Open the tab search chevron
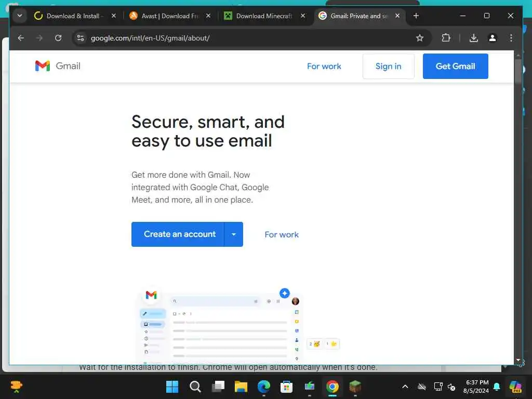The width and height of the screenshot is (532, 399). 20,16
